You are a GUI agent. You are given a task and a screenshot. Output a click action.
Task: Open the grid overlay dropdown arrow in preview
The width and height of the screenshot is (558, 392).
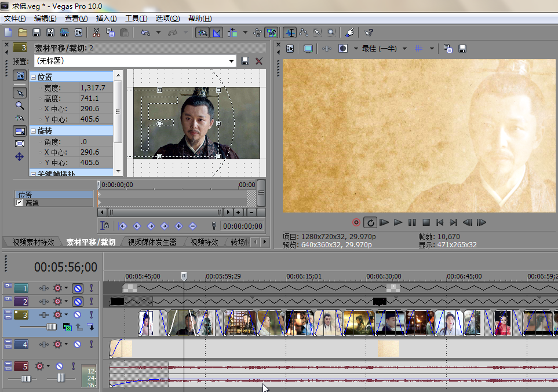pos(432,49)
